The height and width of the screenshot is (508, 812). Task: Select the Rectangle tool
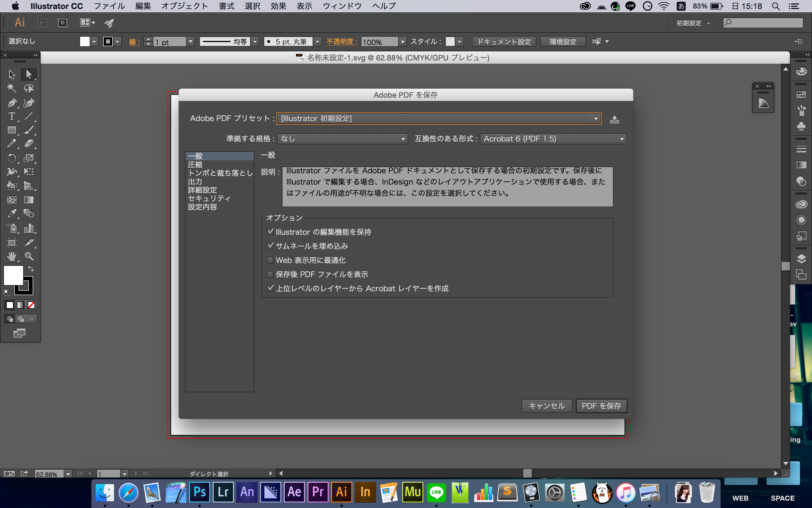coord(12,130)
